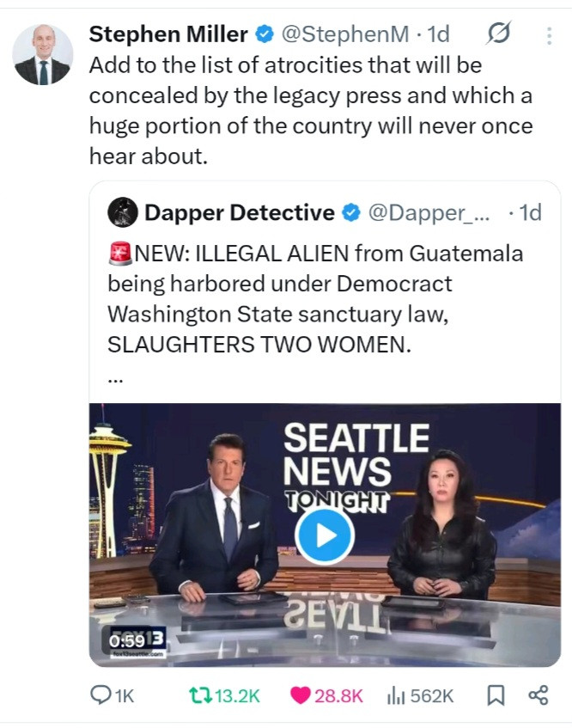Click Dapper Detective's verified checkmark badge
This screenshot has height=728, width=572.
pos(351,212)
